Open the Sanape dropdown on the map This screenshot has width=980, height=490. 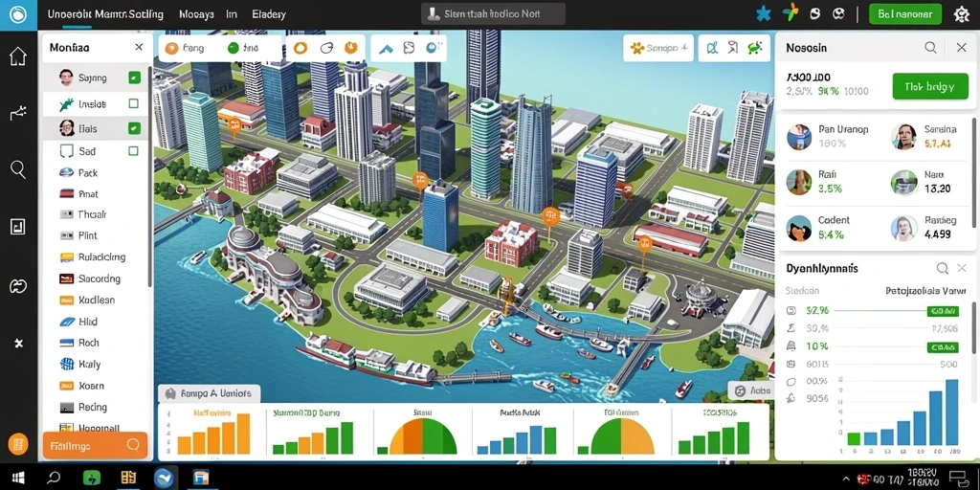click(658, 48)
